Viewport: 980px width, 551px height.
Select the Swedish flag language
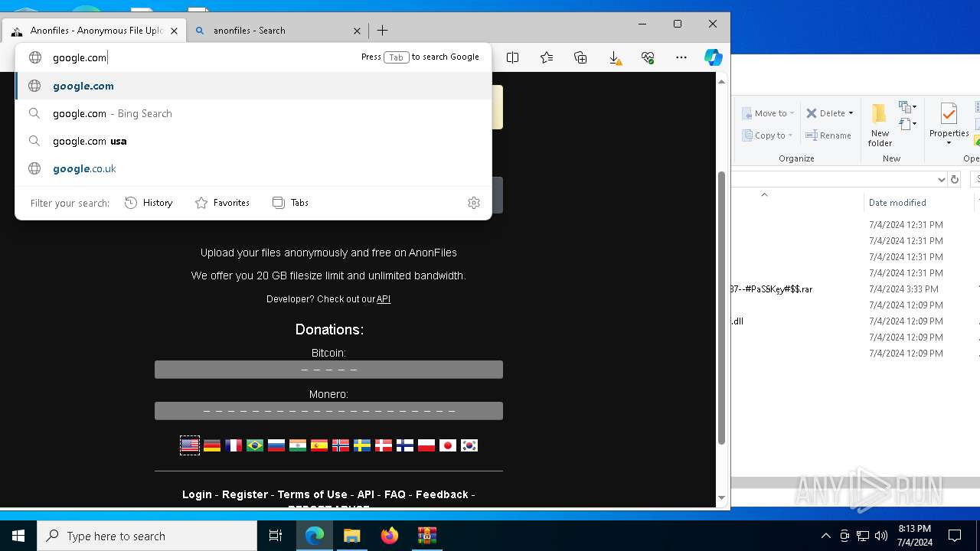362,445
